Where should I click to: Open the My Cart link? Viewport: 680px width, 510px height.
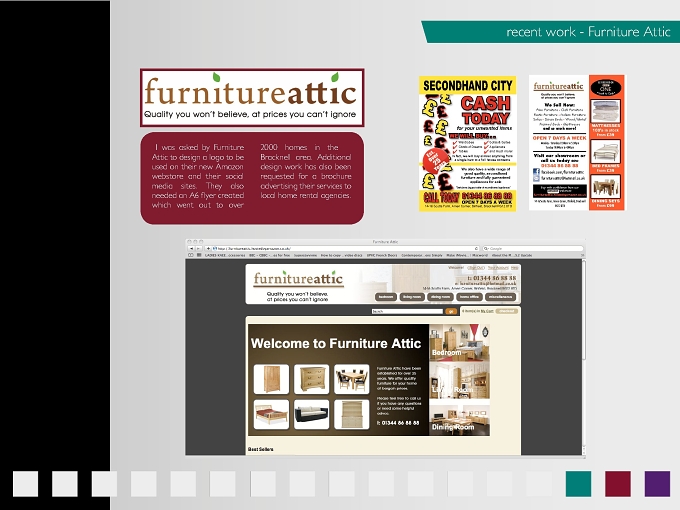click(x=487, y=311)
